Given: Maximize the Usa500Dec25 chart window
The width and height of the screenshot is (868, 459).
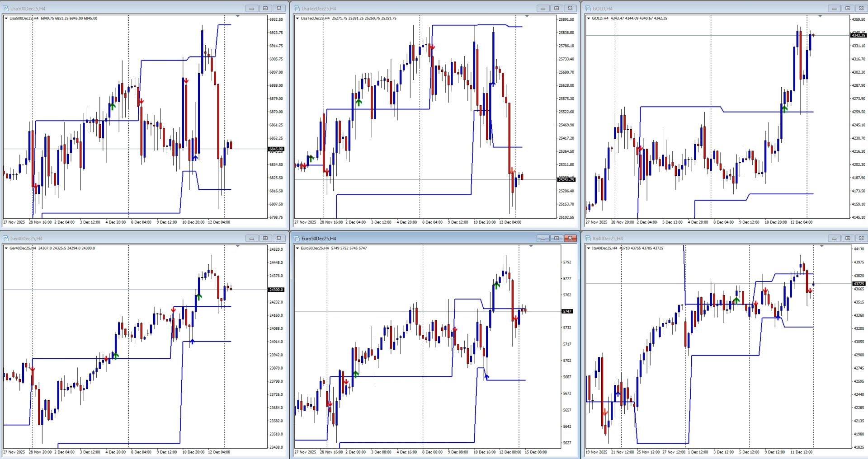Looking at the screenshot, I should (x=265, y=8).
